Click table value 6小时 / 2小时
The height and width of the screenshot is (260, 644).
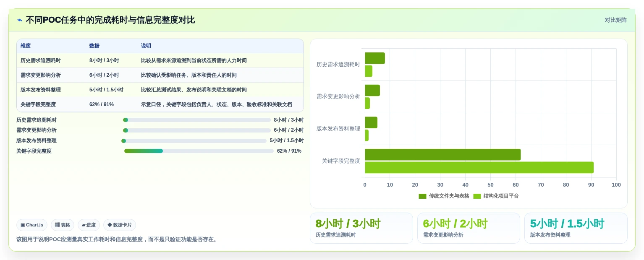coord(104,75)
